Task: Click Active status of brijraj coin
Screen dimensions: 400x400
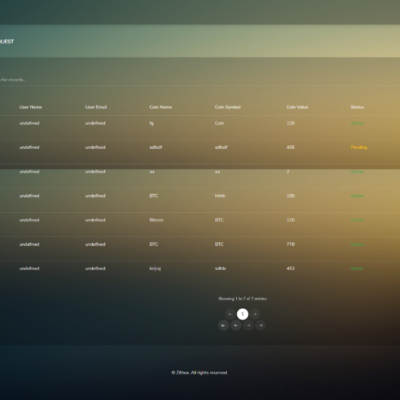Action: [357, 269]
